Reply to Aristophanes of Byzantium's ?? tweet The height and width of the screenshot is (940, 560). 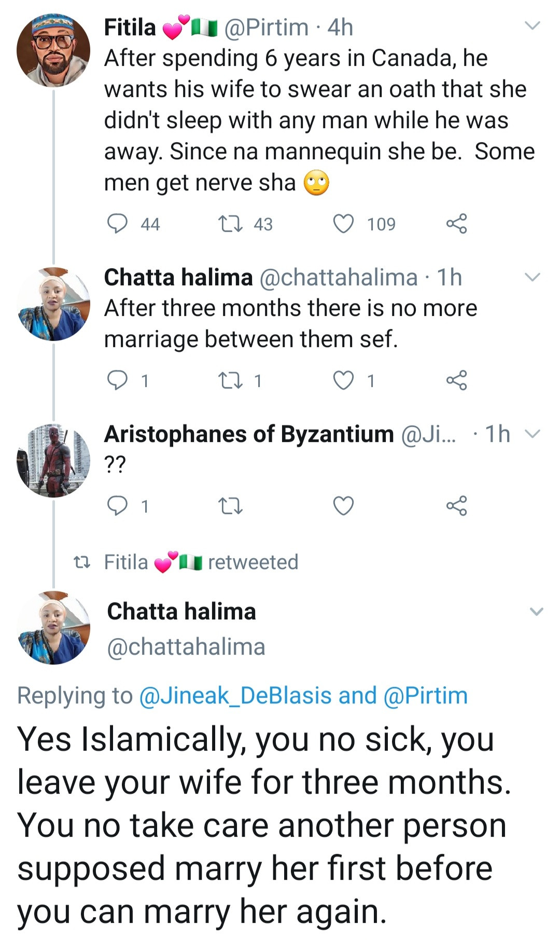pos(117,505)
